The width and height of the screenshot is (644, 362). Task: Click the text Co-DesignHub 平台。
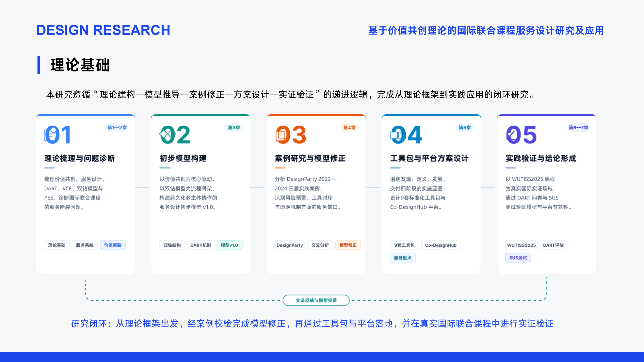point(417,207)
